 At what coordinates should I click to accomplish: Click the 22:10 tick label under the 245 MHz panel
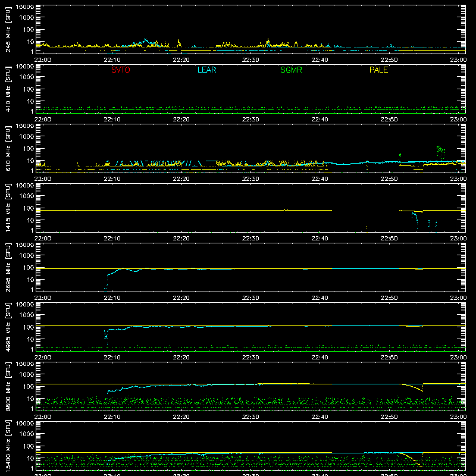pos(112,60)
